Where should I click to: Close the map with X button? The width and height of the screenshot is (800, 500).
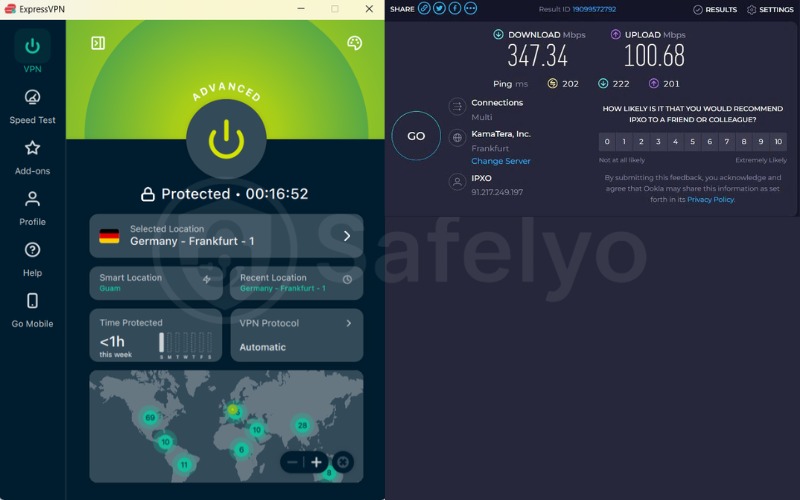coord(343,462)
